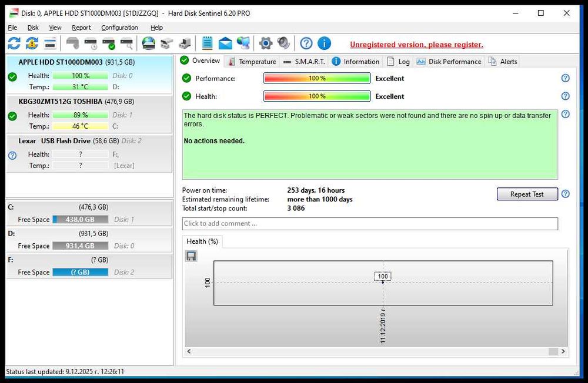The width and height of the screenshot is (588, 383).
Task: Click question mark icon of Lexar drive
Action: tap(12, 155)
